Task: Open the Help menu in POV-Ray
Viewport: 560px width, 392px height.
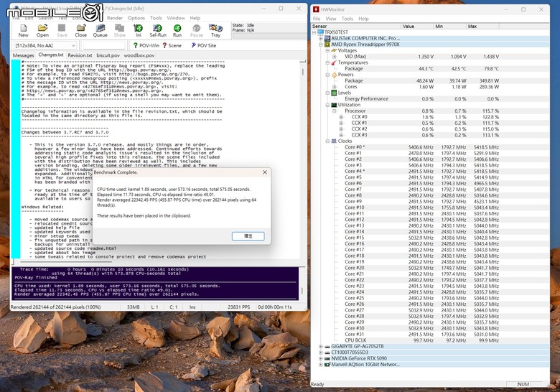Action: coord(195,18)
